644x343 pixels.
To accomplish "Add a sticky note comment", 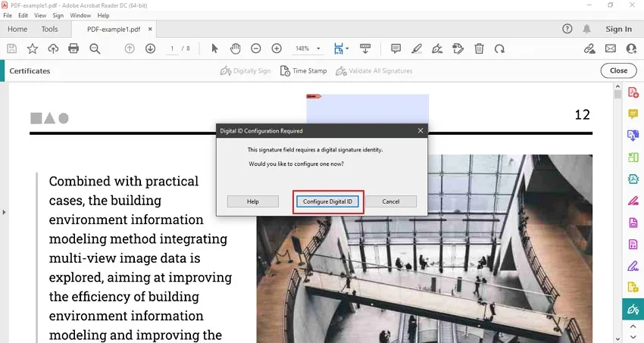I will point(396,48).
